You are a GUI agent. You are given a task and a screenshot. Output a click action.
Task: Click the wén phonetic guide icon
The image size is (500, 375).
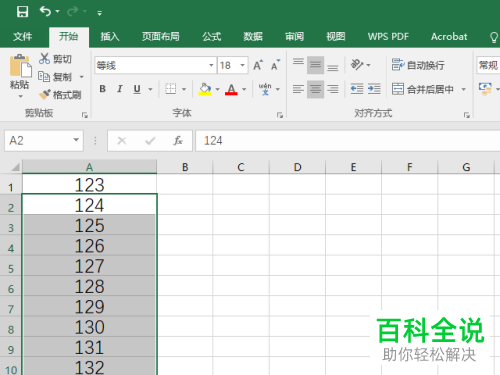pyautogui.click(x=265, y=89)
